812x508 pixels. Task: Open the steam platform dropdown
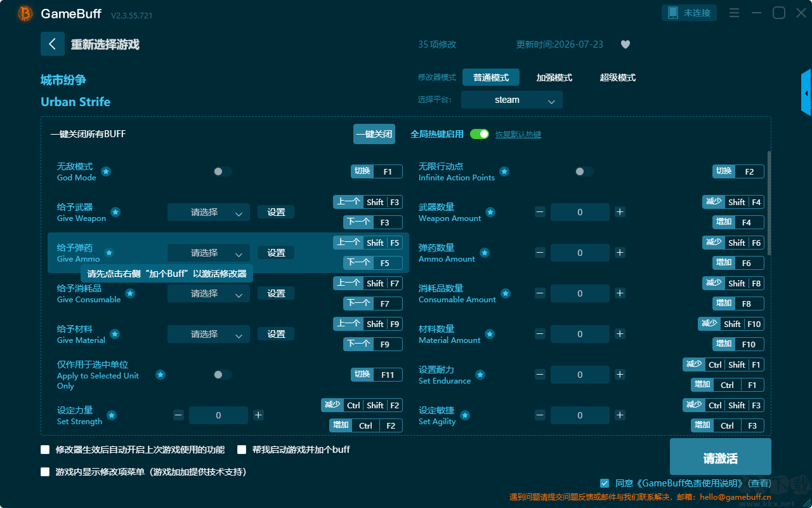point(512,100)
